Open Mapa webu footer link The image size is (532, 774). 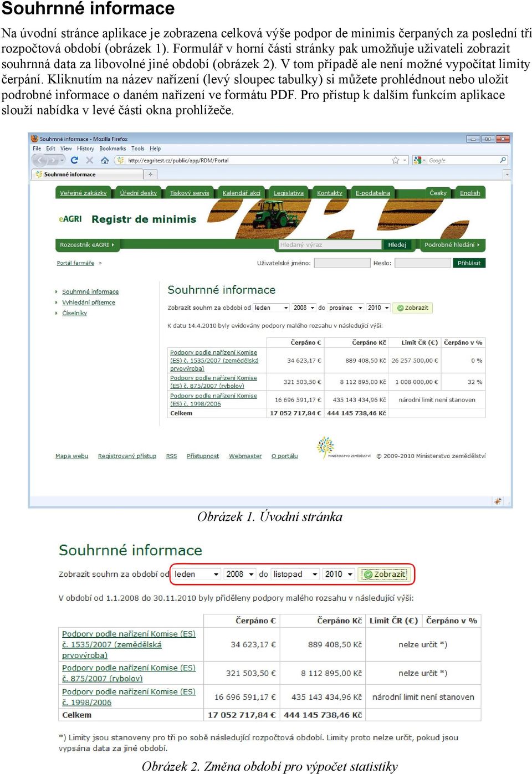[x=71, y=456]
